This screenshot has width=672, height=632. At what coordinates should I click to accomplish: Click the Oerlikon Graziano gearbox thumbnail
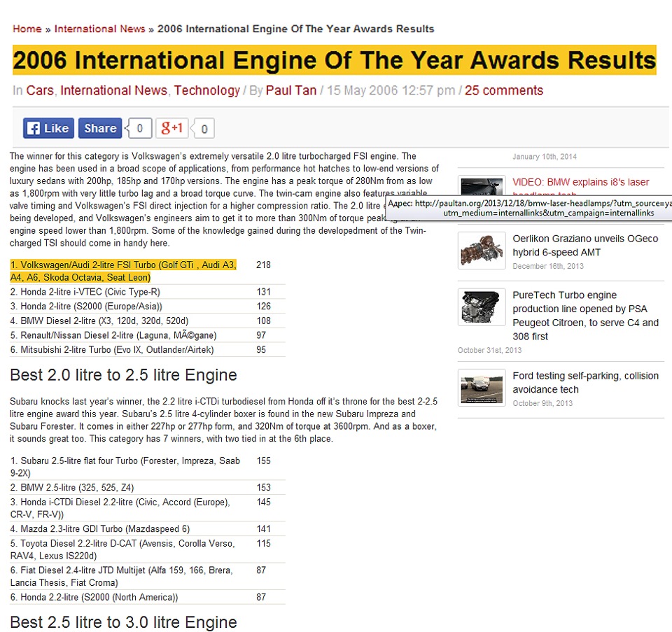pos(482,251)
